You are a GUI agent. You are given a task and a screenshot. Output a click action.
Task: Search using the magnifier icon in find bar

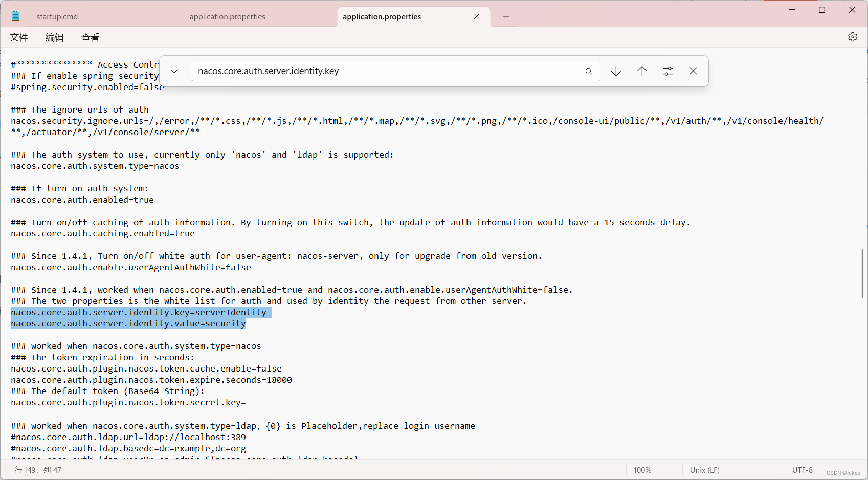point(589,71)
